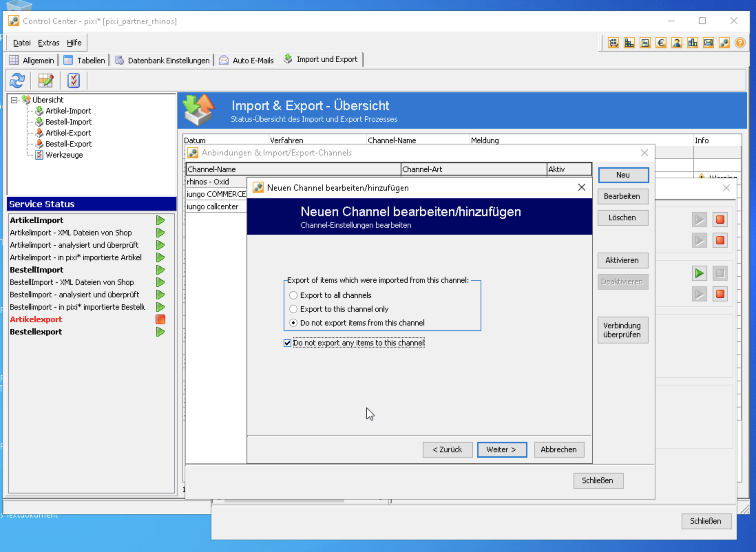Image resolution: width=756 pixels, height=552 pixels.
Task: Click the green play button in background service dialog
Action: point(699,274)
